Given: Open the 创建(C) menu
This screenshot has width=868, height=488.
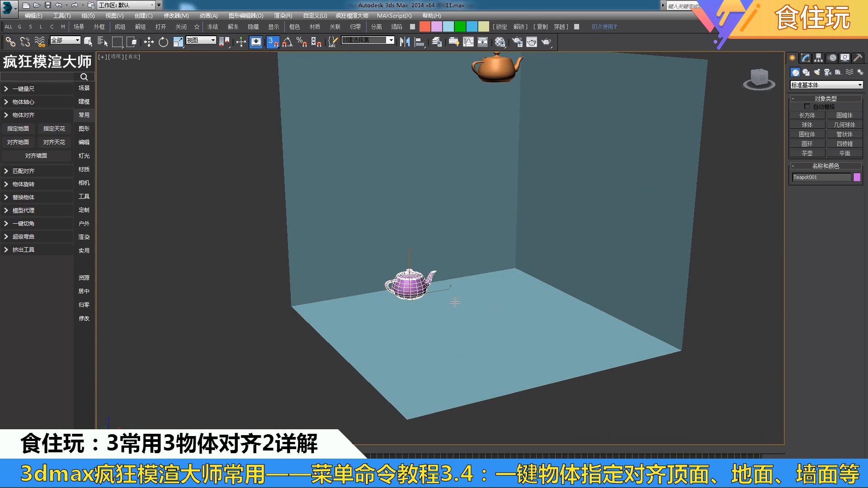Looking at the screenshot, I should coord(143,16).
